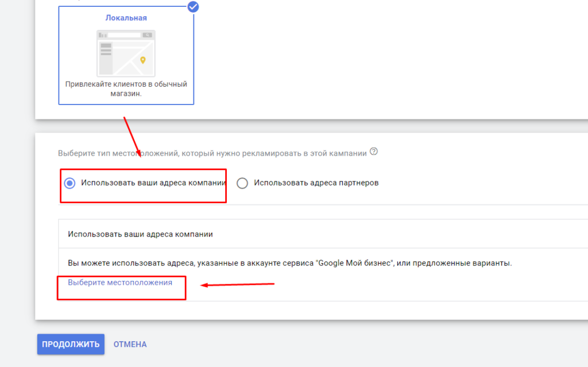Click the Привлекайте клиентов в обычный магазин caption
The height and width of the screenshot is (367, 588).
[126, 88]
